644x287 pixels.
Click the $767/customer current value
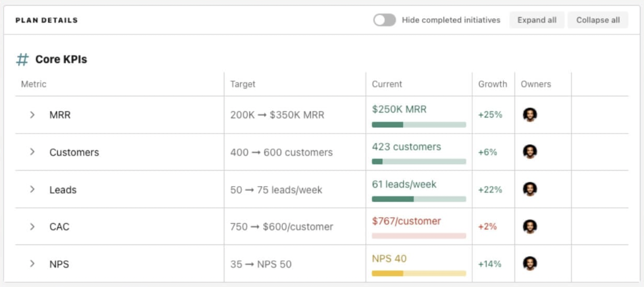tap(406, 221)
